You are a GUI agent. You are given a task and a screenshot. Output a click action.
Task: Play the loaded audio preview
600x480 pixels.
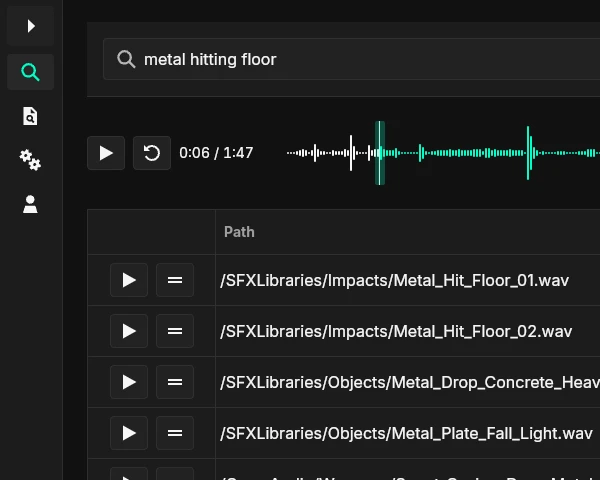click(106, 153)
